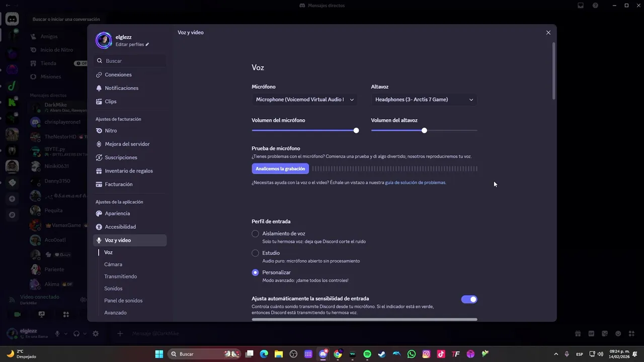The height and width of the screenshot is (362, 644).
Task: Click the Discord home icon in server list
Action: tap(12, 19)
